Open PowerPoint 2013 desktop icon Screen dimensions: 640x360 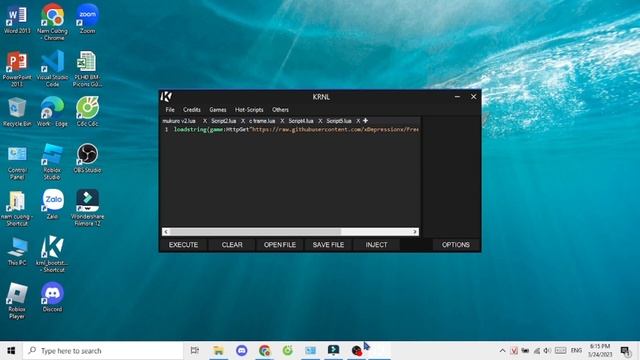click(17, 69)
